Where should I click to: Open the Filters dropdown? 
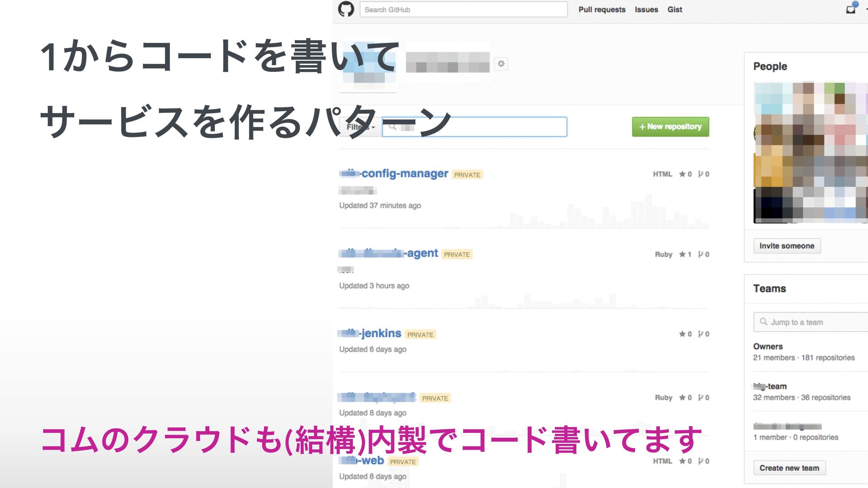pos(360,127)
